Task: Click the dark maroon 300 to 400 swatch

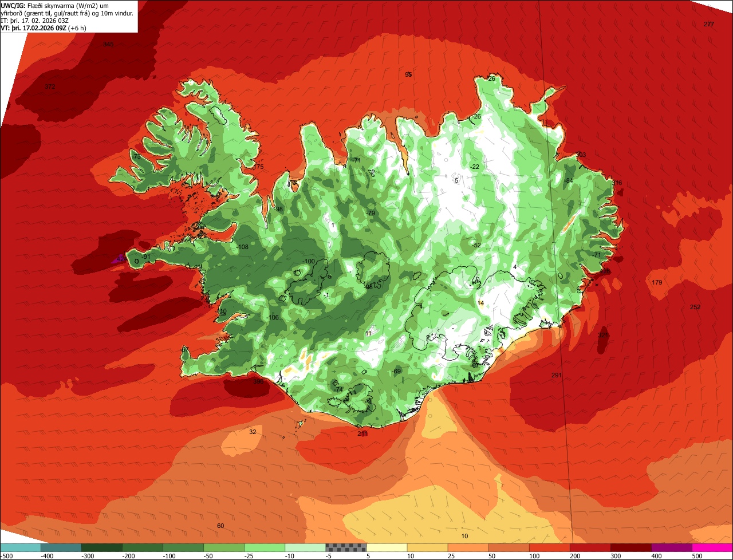Action: 630,547
